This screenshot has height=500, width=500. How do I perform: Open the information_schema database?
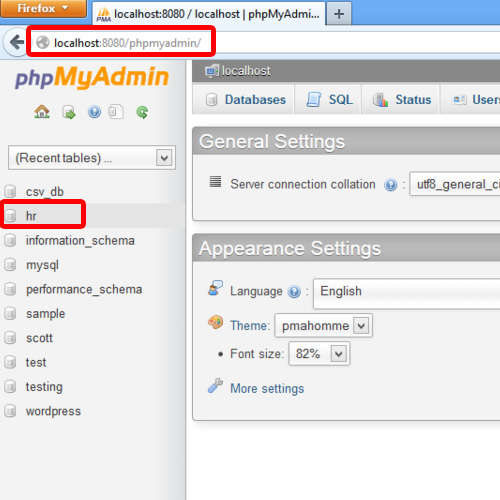(x=80, y=241)
